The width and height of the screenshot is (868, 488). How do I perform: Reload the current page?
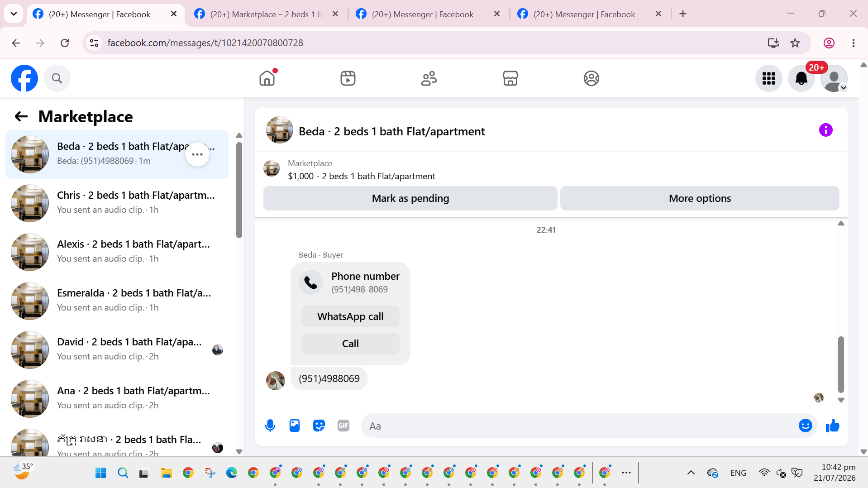(65, 43)
